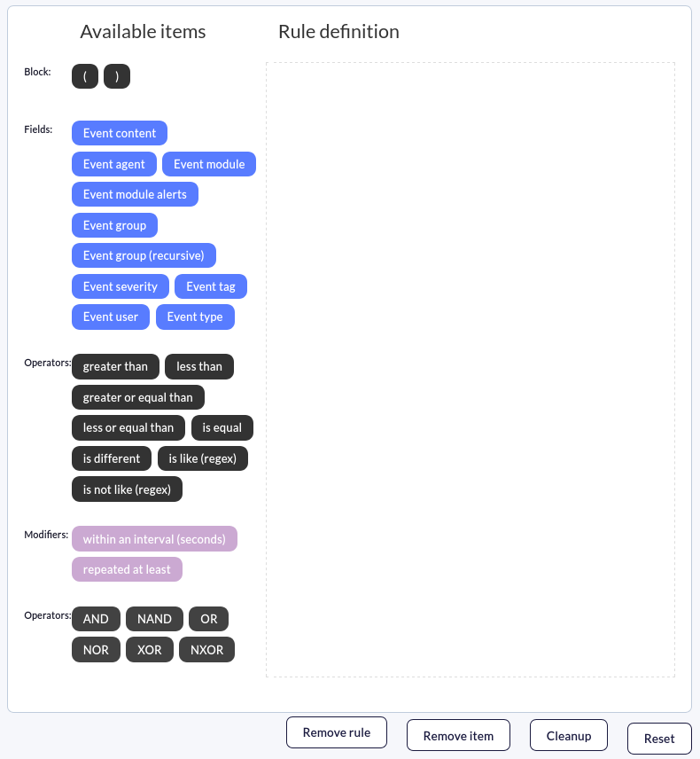
Task: Click the closing parenthesis block item
Action: pos(117,76)
